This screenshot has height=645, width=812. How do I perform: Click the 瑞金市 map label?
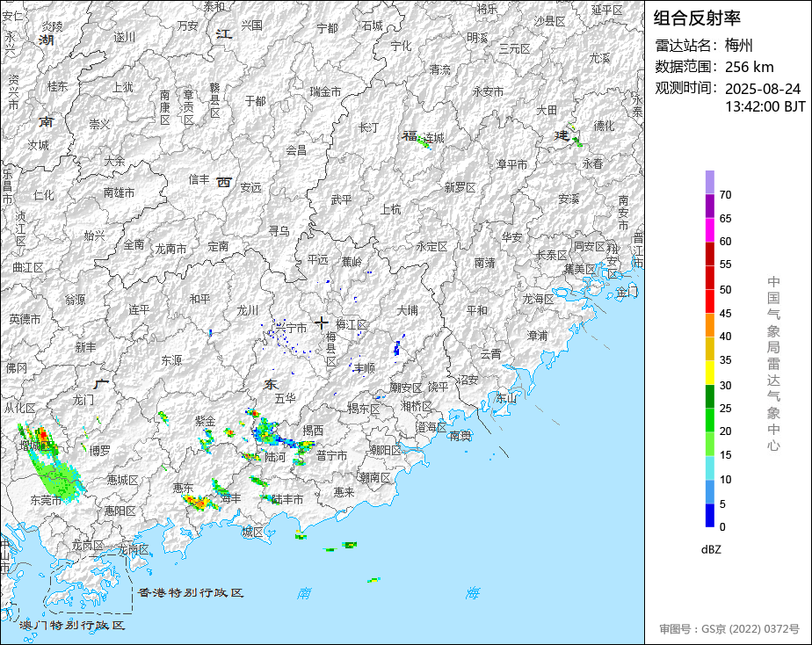[x=326, y=91]
